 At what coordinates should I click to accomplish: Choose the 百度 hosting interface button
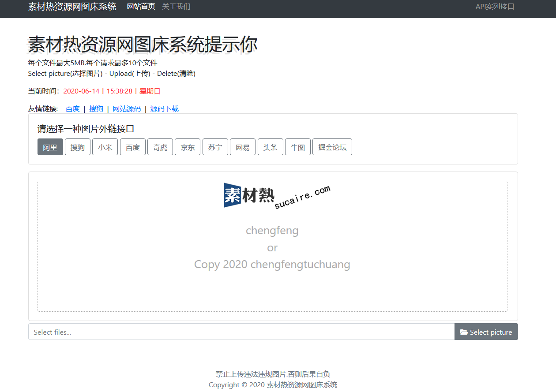click(x=133, y=147)
